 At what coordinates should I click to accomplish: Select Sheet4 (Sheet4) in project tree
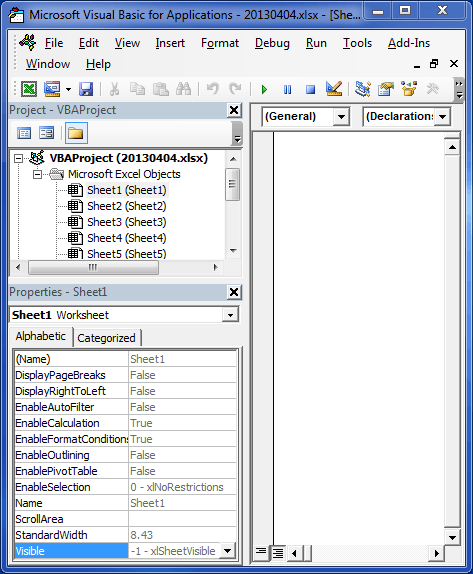click(x=127, y=238)
